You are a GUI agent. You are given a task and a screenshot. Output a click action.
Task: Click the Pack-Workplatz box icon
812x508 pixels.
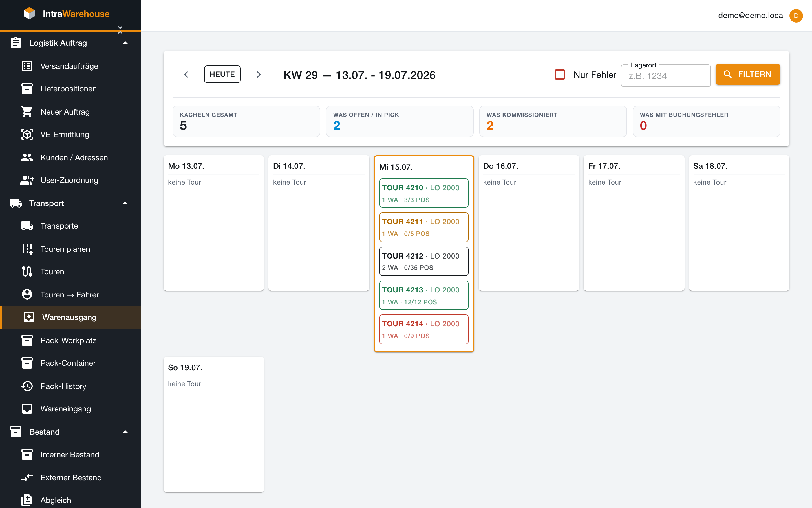click(27, 340)
